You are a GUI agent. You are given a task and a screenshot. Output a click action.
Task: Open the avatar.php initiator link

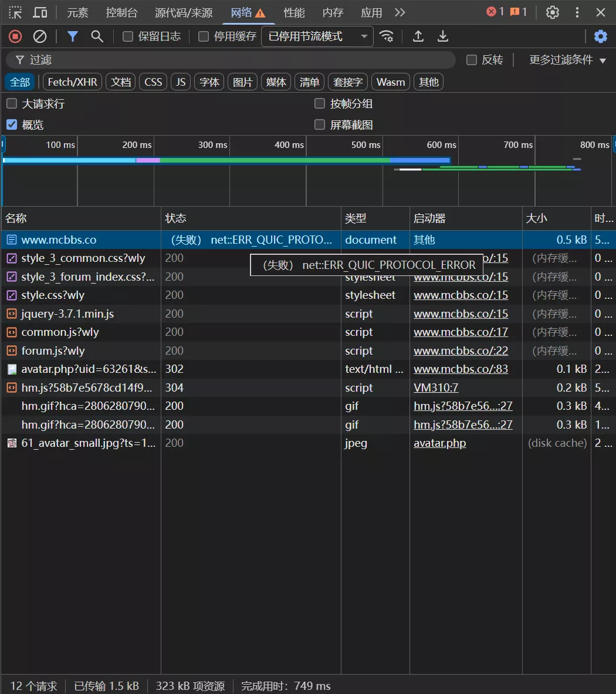click(x=439, y=443)
